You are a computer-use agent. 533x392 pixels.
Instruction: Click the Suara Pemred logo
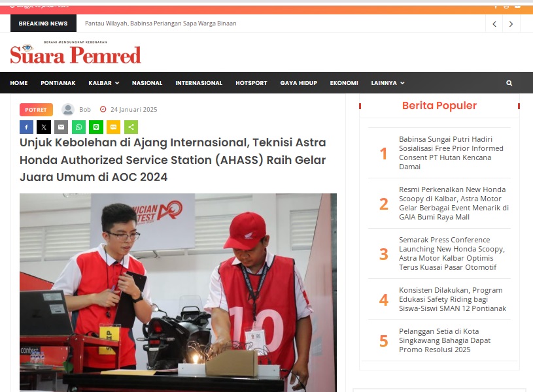(75, 53)
